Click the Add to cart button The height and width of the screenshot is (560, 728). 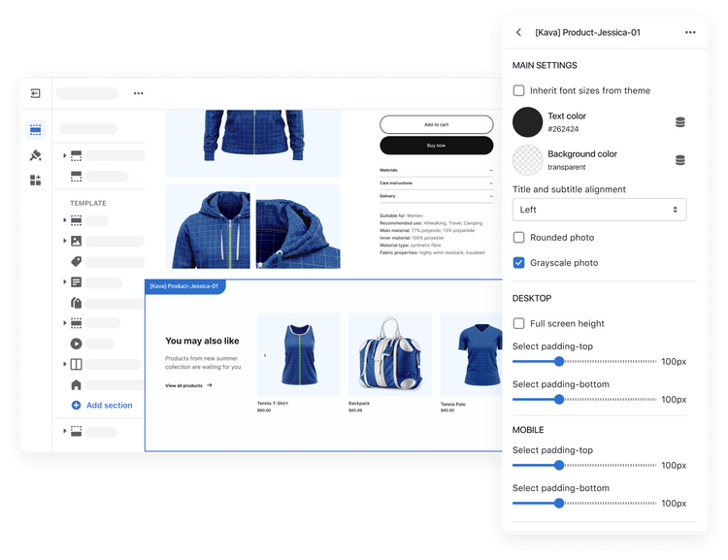(436, 124)
